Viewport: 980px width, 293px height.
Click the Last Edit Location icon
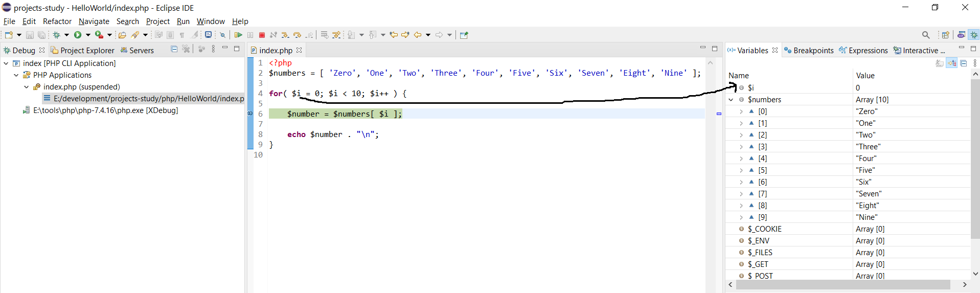pos(394,35)
